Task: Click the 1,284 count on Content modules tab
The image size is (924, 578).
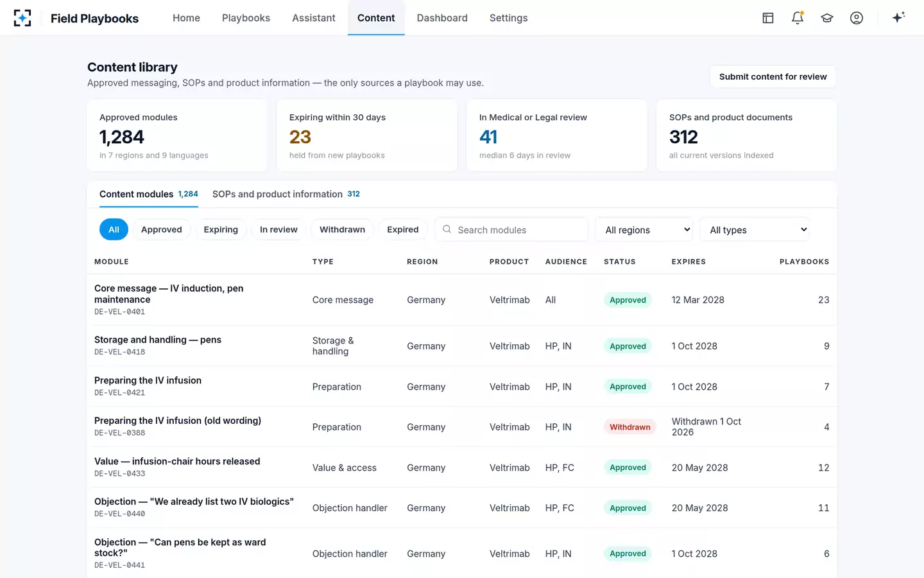Action: point(188,194)
